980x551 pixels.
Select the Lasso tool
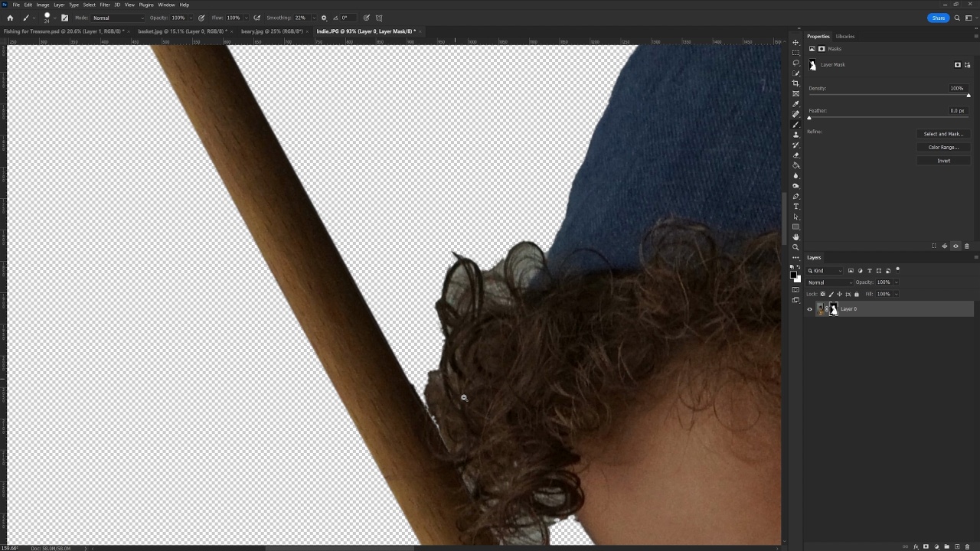click(x=795, y=63)
